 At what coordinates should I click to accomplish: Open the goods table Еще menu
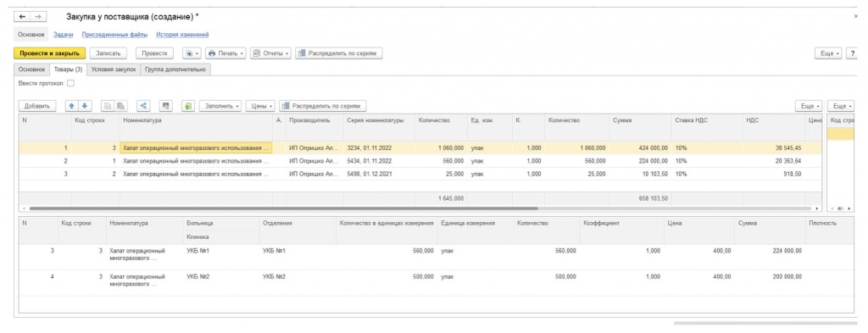coord(809,106)
